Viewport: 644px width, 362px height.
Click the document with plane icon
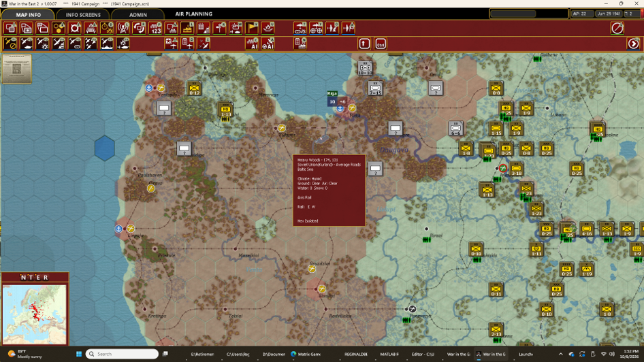(187, 44)
